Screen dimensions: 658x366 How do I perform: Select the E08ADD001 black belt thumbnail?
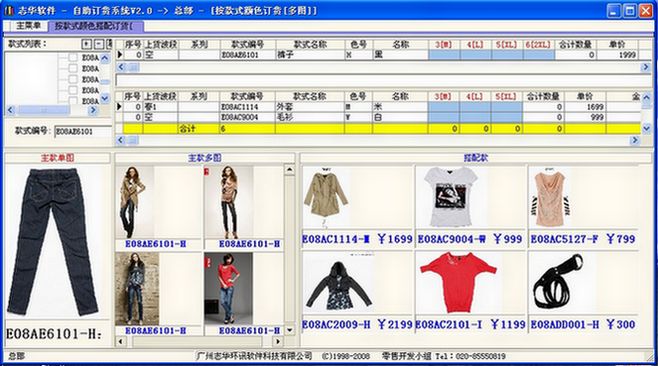(x=559, y=282)
